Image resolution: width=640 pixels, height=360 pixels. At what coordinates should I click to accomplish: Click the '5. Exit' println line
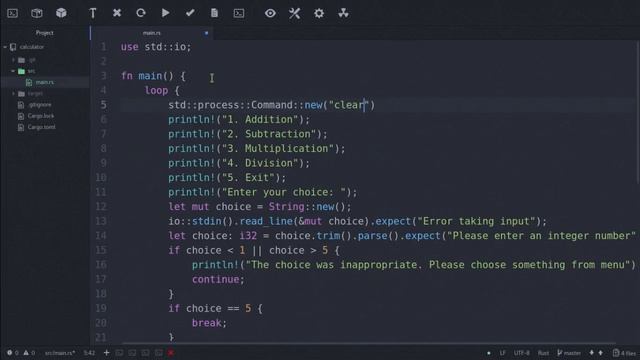[227, 178]
